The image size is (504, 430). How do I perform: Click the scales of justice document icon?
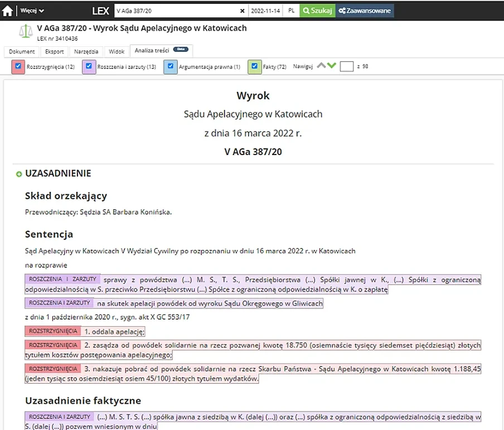pyautogui.click(x=26, y=32)
